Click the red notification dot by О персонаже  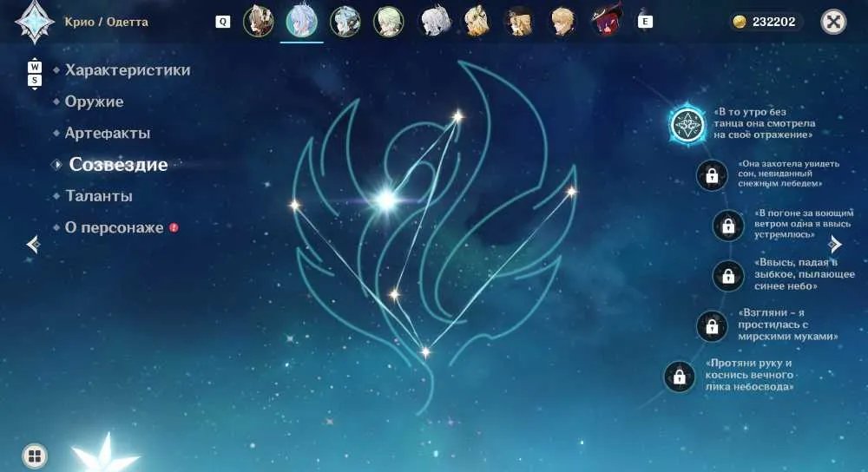click(174, 227)
